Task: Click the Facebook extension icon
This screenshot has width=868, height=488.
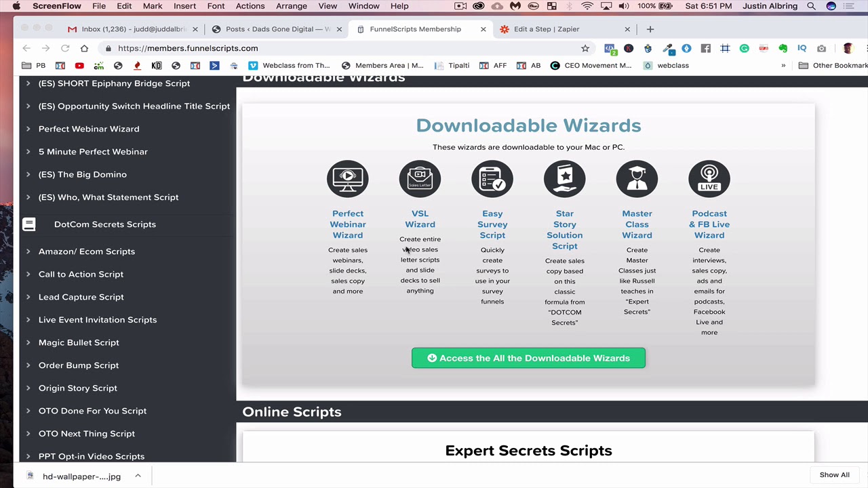Action: point(706,48)
